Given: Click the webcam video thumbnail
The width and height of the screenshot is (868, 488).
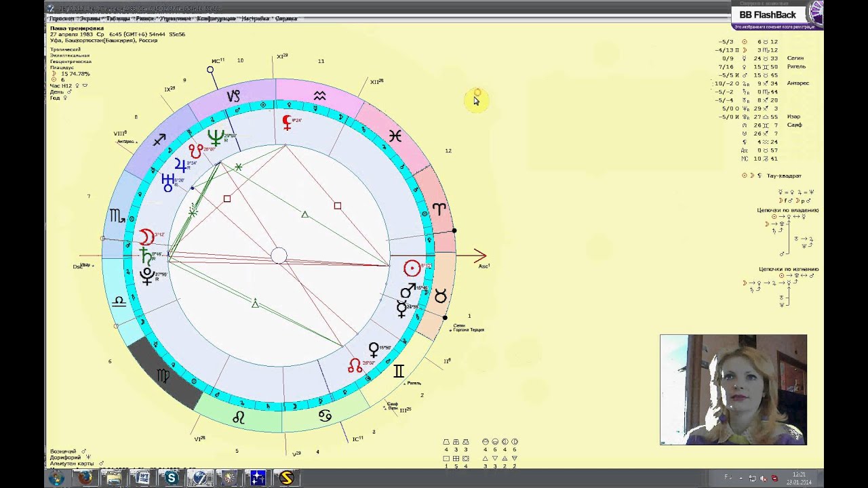Looking at the screenshot, I should tap(733, 390).
